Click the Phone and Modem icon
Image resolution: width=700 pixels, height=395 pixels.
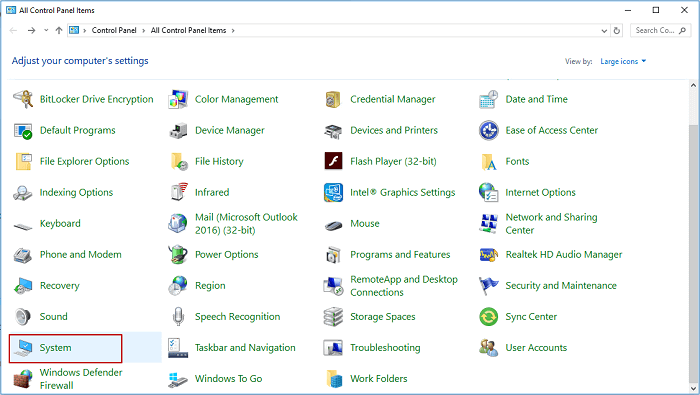[22, 255]
